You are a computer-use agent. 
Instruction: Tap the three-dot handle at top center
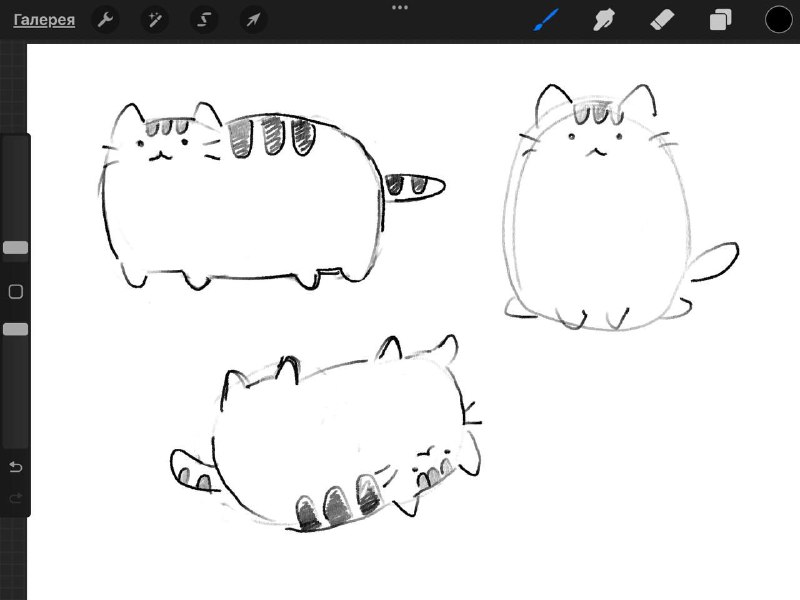click(400, 8)
